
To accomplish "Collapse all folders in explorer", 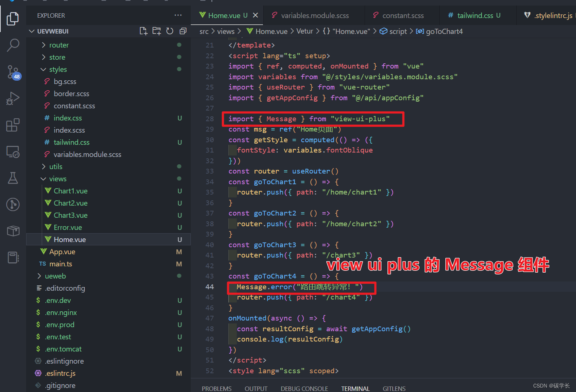I will pyautogui.click(x=183, y=31).
